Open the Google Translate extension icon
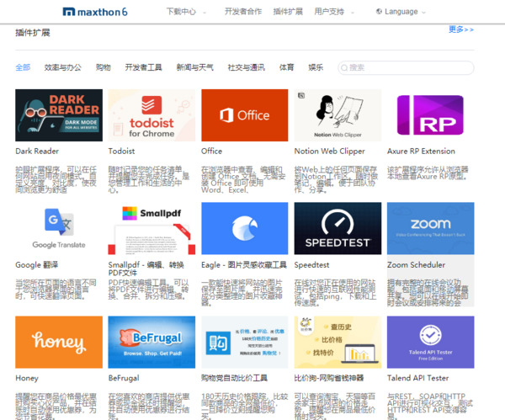Image resolution: width=505 pixels, height=420 pixels. 58,228
